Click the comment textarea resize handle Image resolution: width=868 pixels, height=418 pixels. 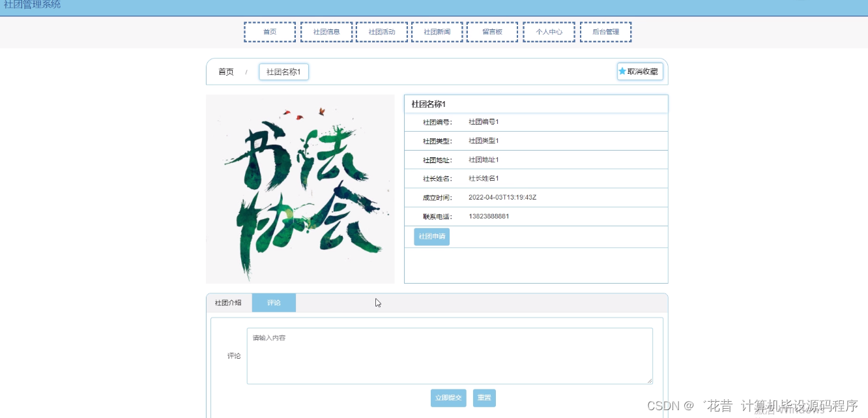pyautogui.click(x=649, y=380)
